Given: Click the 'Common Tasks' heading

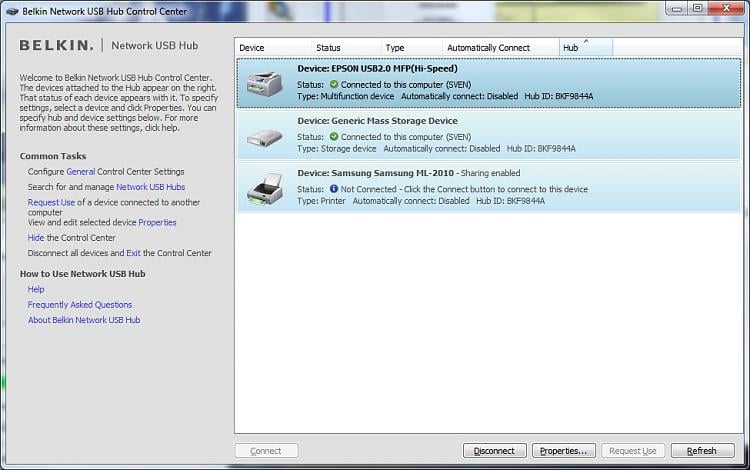Looking at the screenshot, I should coord(53,156).
